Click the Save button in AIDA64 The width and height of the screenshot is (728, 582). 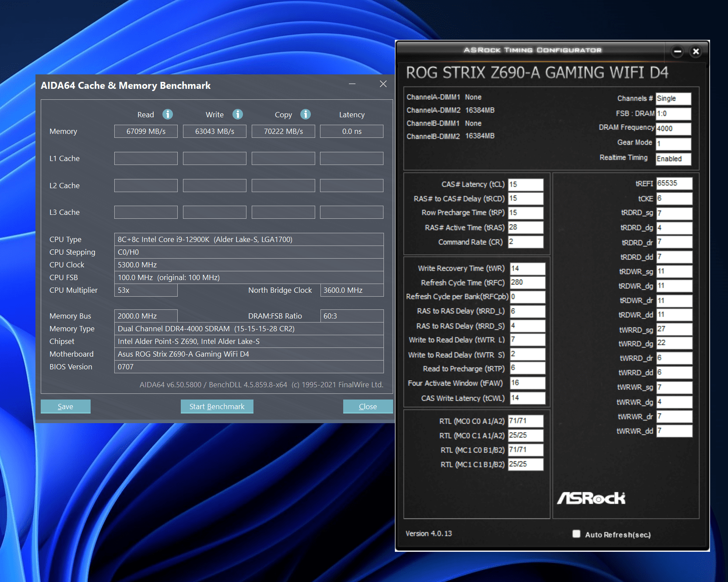click(x=66, y=407)
